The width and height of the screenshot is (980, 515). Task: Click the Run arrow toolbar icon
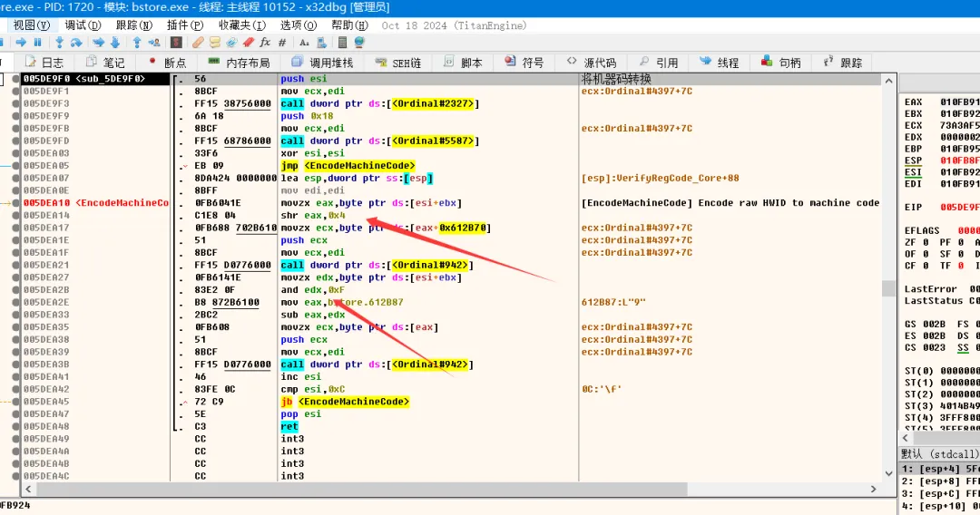(x=21, y=43)
